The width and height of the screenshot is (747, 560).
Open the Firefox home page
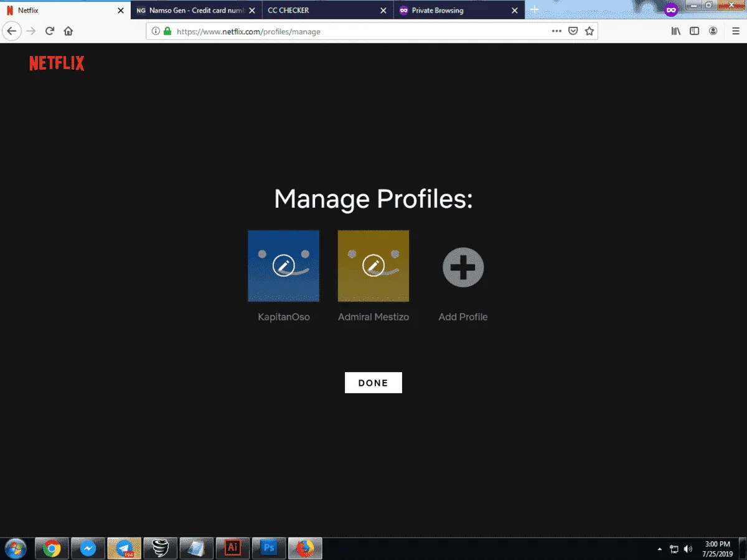[x=68, y=31]
